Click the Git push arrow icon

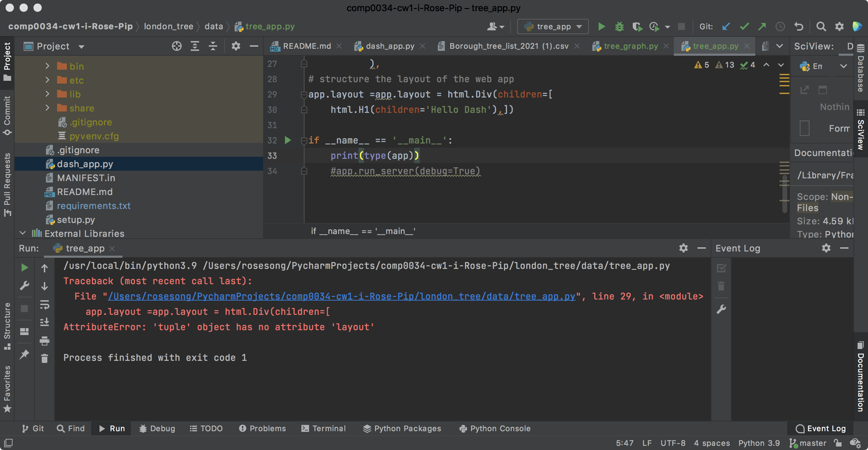point(762,26)
